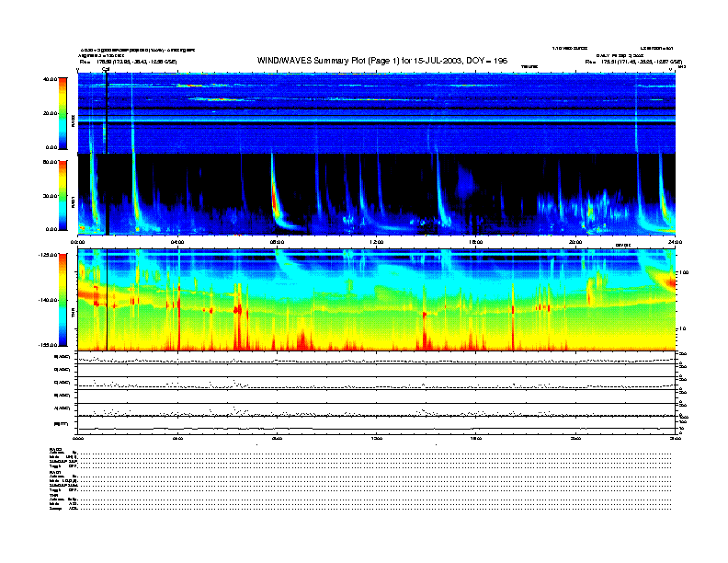Click the TNR color scale bar
728x563 pixels.
tap(63, 300)
